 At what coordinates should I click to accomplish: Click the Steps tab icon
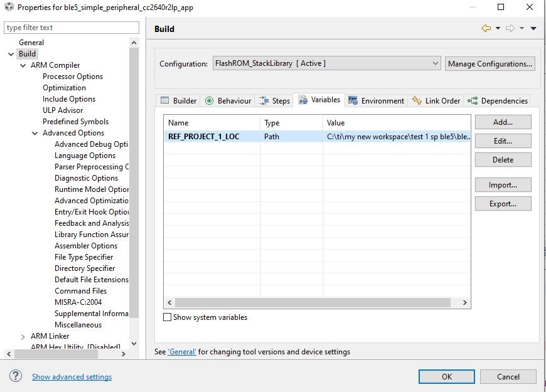(264, 100)
